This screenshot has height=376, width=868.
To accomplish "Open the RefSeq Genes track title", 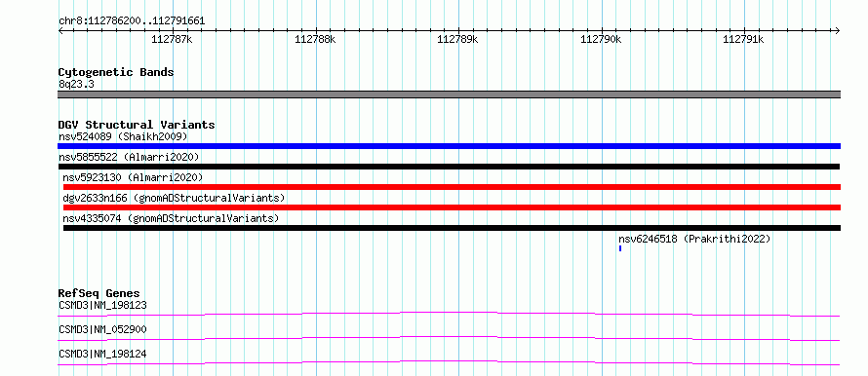I will coord(99,293).
